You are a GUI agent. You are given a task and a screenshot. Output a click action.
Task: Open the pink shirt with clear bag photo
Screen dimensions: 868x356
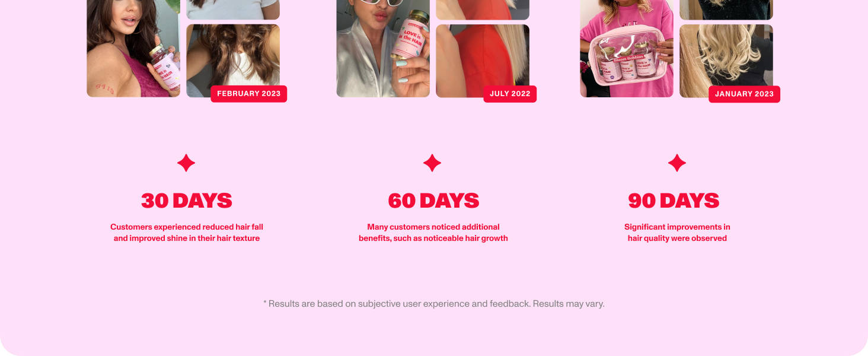pos(627,49)
